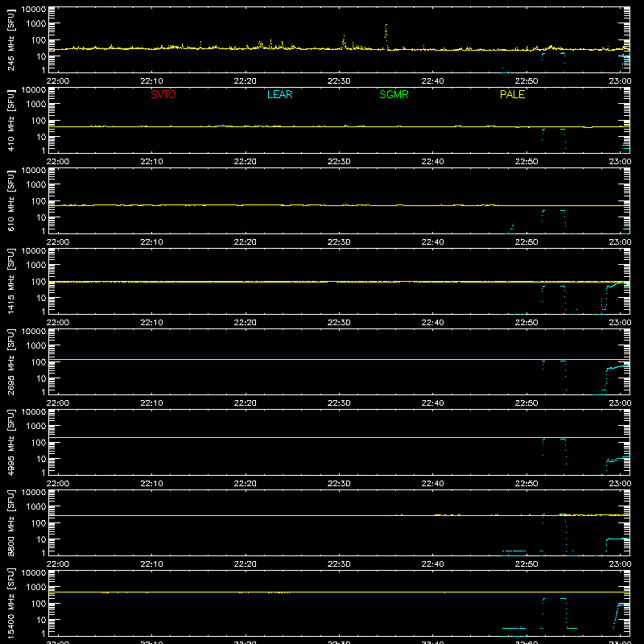Click the 22:50 tick label under 410 MHz plot
The width and height of the screenshot is (644, 644).
pyautogui.click(x=526, y=162)
